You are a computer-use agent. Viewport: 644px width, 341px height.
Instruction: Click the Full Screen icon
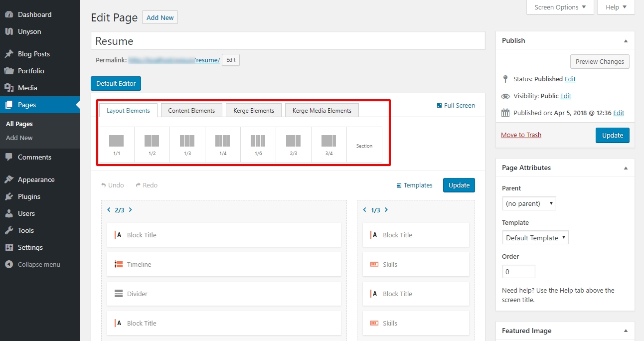439,106
